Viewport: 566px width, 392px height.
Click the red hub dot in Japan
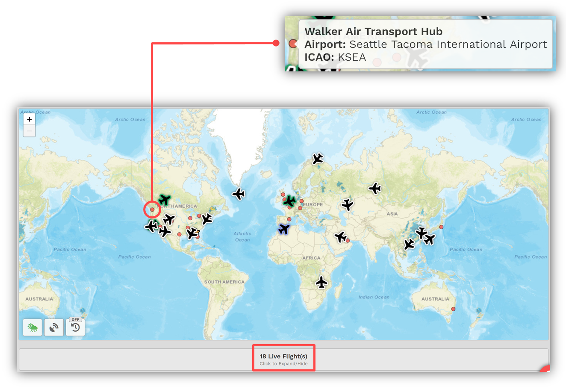(x=441, y=227)
